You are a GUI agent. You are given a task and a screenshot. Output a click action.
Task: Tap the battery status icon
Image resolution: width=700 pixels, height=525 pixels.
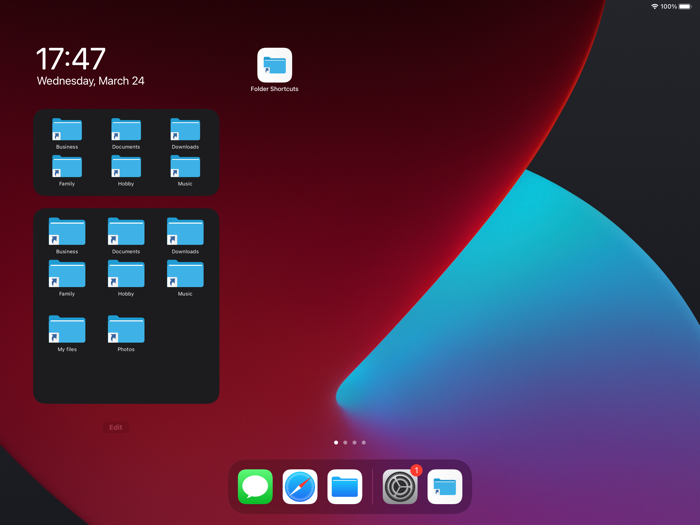tap(685, 6)
